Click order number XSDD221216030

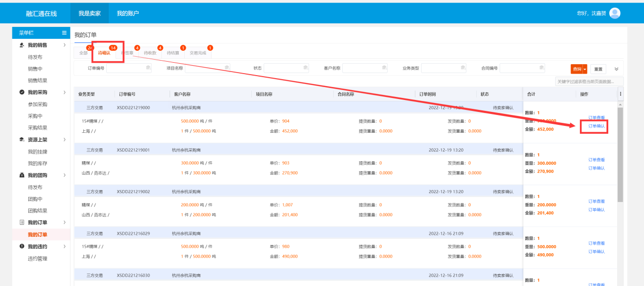click(x=133, y=275)
